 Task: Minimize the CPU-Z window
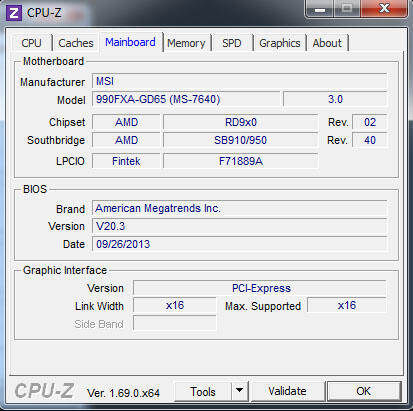tap(320, 8)
